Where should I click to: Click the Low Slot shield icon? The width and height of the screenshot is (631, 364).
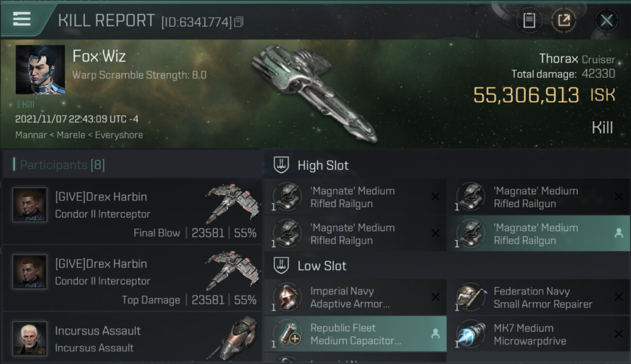click(282, 265)
